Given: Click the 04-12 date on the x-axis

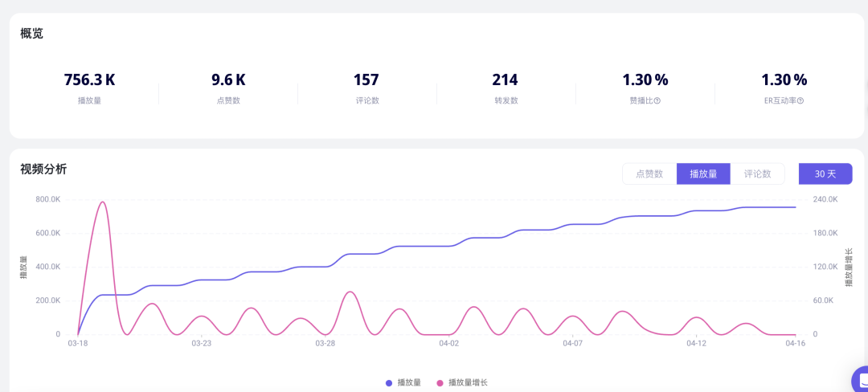Looking at the screenshot, I should pos(696,343).
